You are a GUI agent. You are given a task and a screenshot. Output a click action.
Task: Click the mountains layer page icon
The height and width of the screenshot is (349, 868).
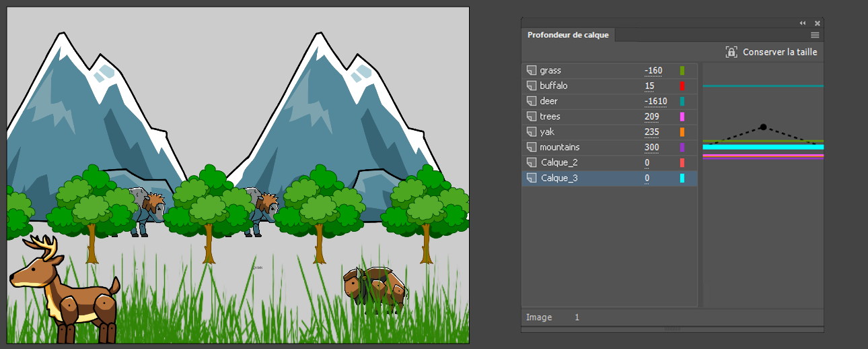pyautogui.click(x=532, y=147)
